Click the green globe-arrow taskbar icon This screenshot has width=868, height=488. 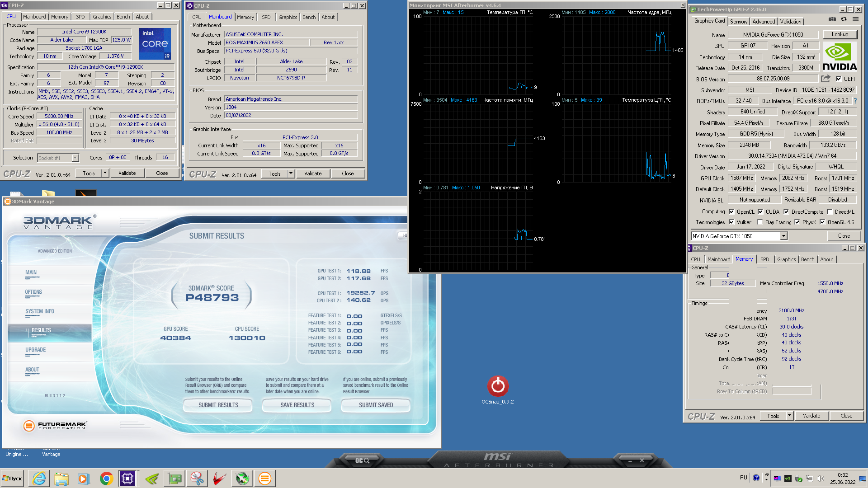[242, 478]
